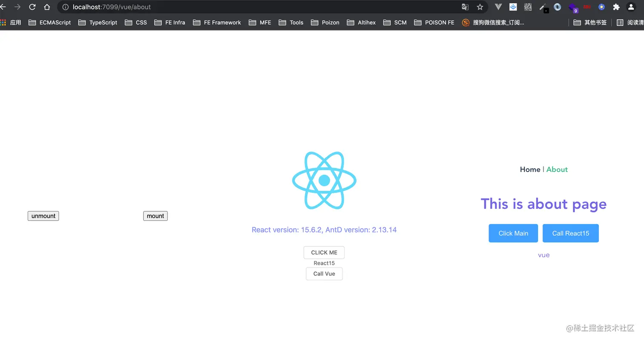Click the Call React15 button
Screen dimensions: 644x342
point(571,233)
